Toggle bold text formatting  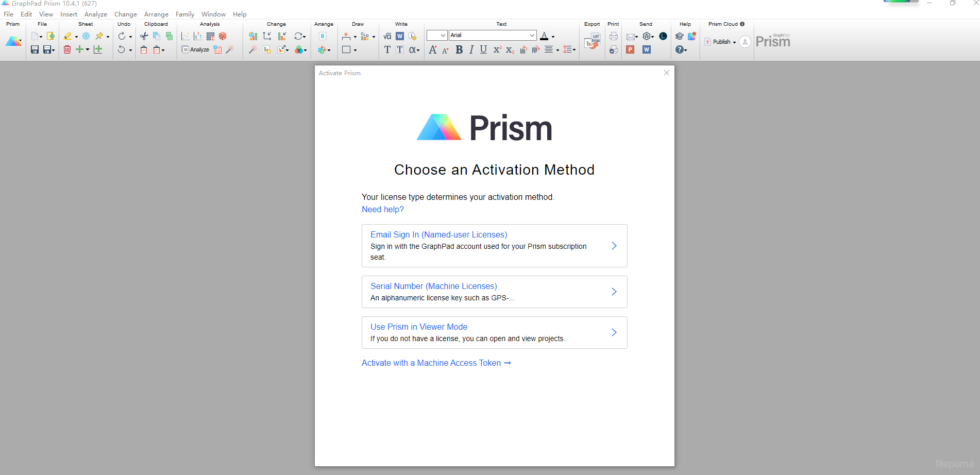click(459, 49)
